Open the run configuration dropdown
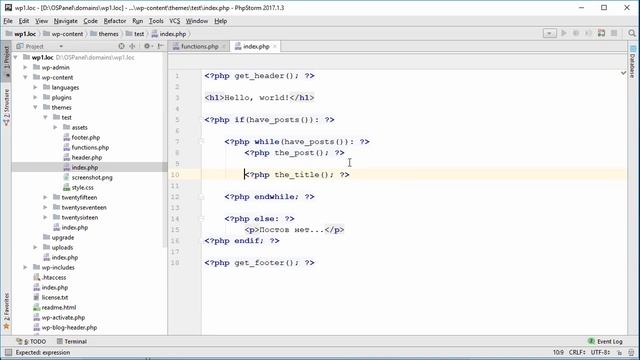 click(x=549, y=33)
